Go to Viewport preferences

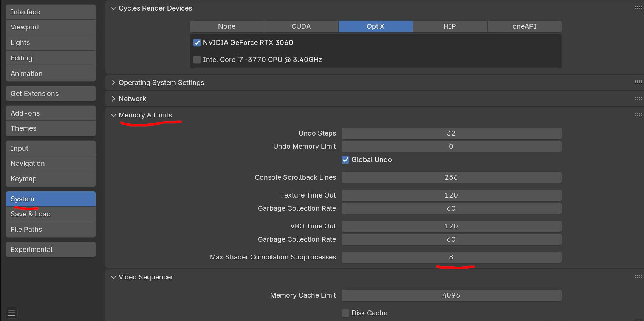tap(51, 27)
